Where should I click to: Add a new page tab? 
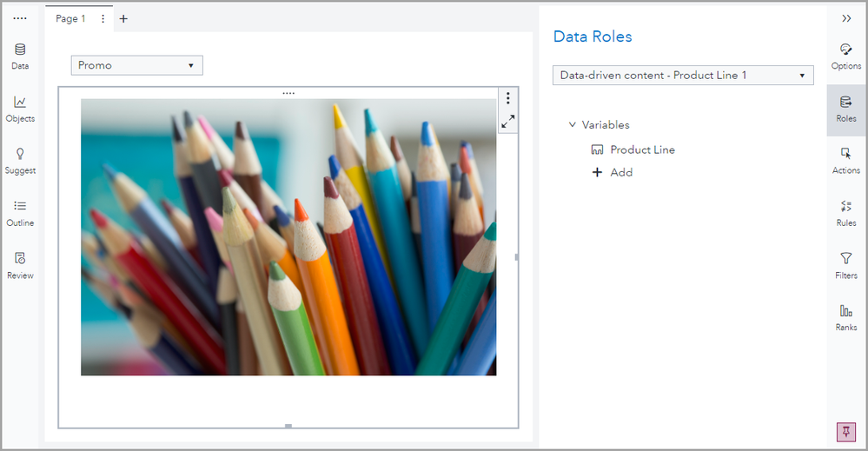pyautogui.click(x=123, y=19)
